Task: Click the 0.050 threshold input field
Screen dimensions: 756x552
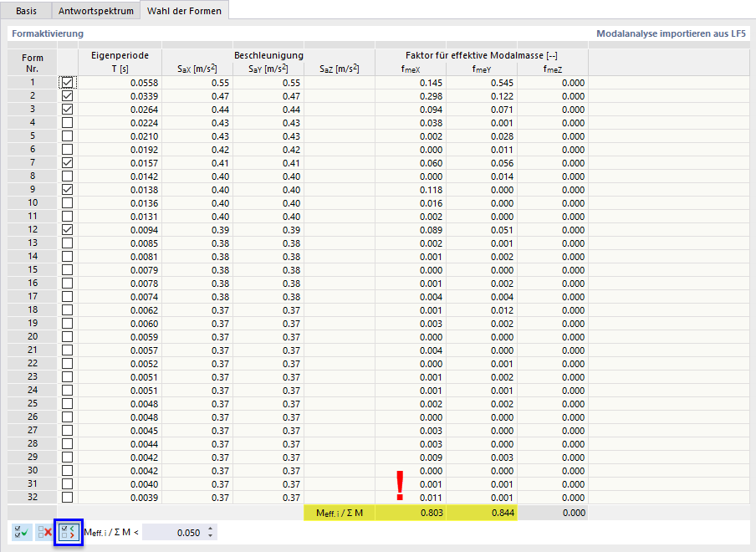Action: [174, 532]
